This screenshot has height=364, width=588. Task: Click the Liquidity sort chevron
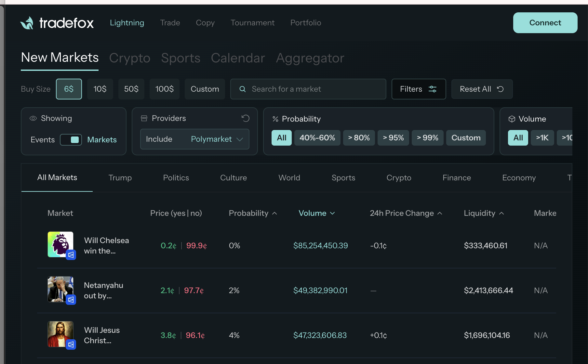(502, 213)
